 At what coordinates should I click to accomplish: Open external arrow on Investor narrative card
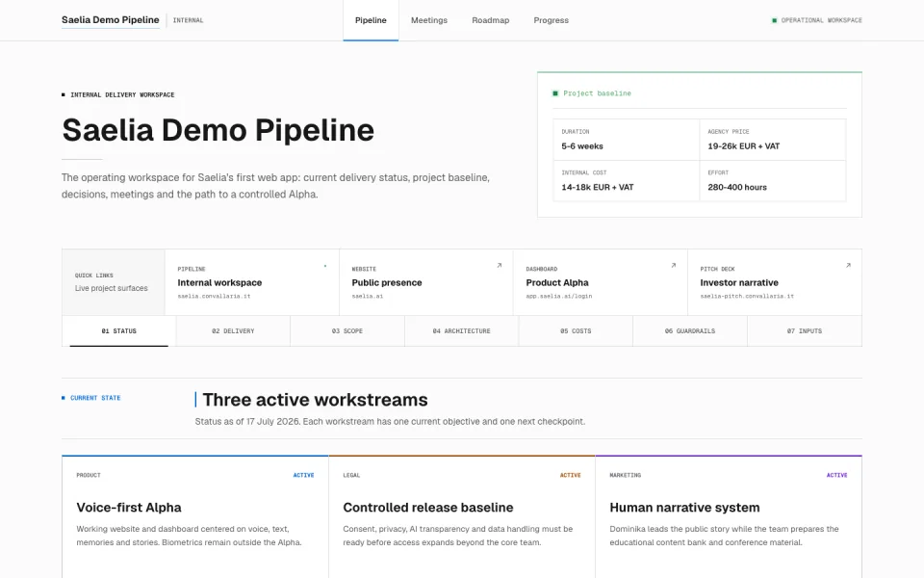pyautogui.click(x=848, y=266)
